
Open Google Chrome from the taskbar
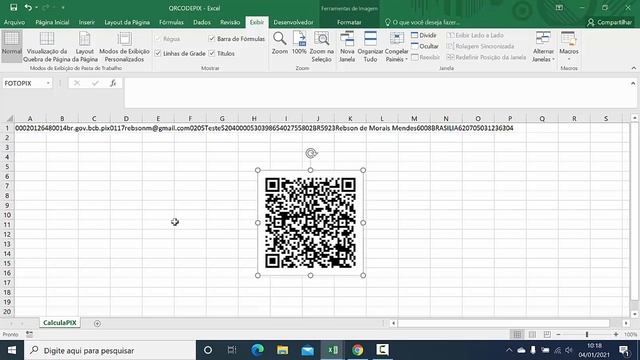pos(358,350)
